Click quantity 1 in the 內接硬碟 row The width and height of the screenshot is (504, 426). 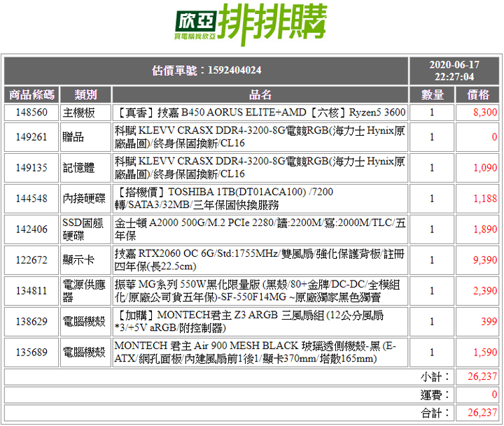click(432, 199)
